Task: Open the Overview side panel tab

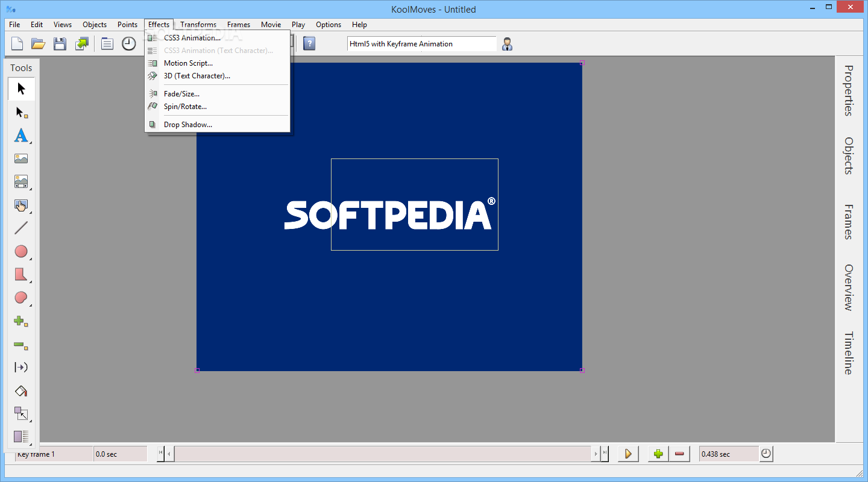Action: (x=848, y=287)
